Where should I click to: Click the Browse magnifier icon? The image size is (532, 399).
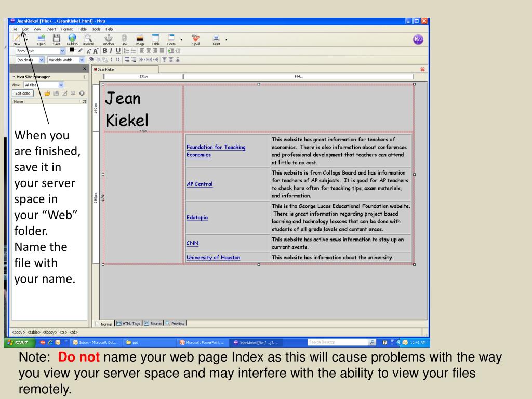tap(88, 39)
